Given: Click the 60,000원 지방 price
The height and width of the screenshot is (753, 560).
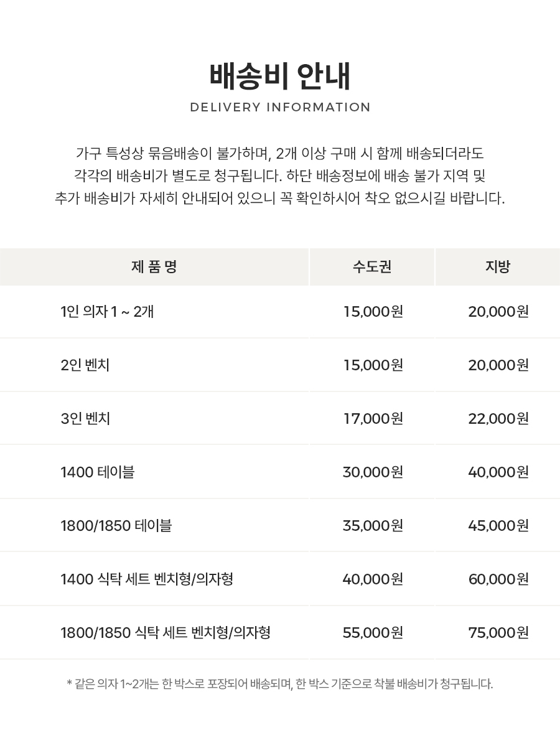Looking at the screenshot, I should pos(498,579).
